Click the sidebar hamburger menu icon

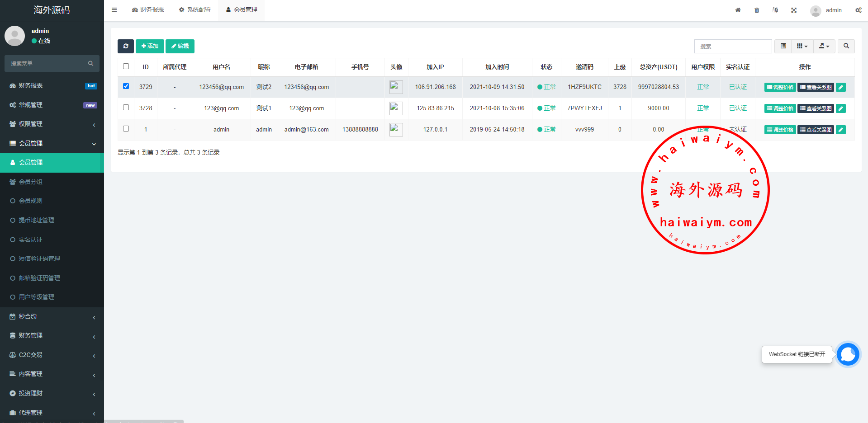click(x=114, y=10)
